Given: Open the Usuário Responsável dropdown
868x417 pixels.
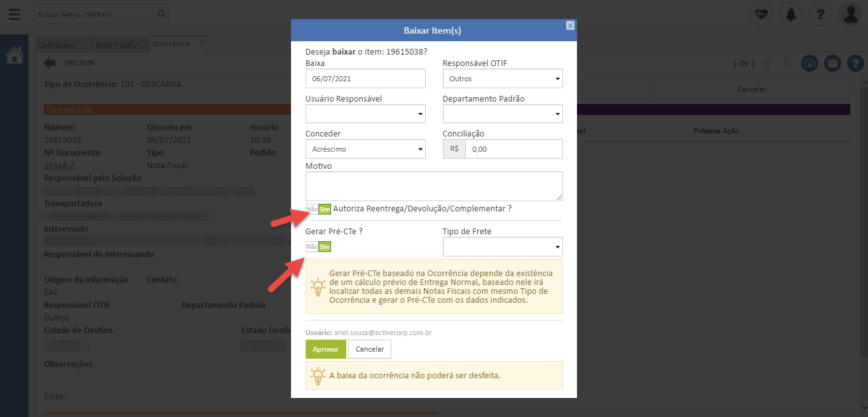Looking at the screenshot, I should (365, 114).
